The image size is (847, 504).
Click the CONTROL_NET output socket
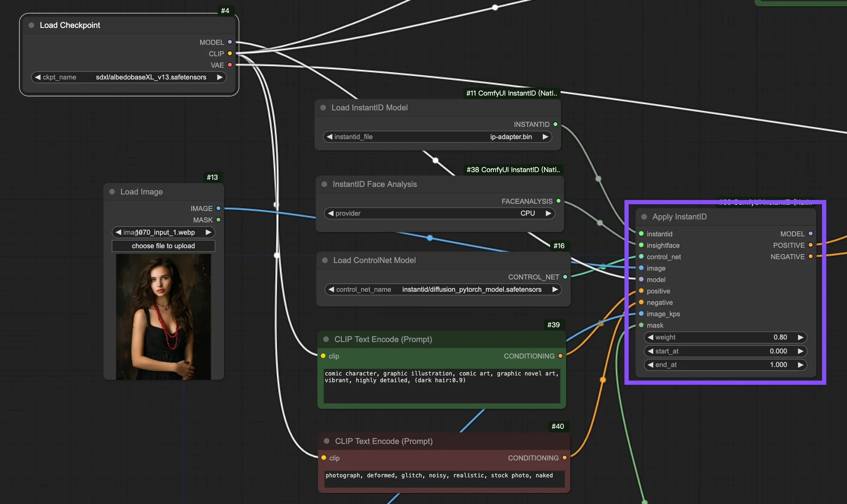coord(565,277)
